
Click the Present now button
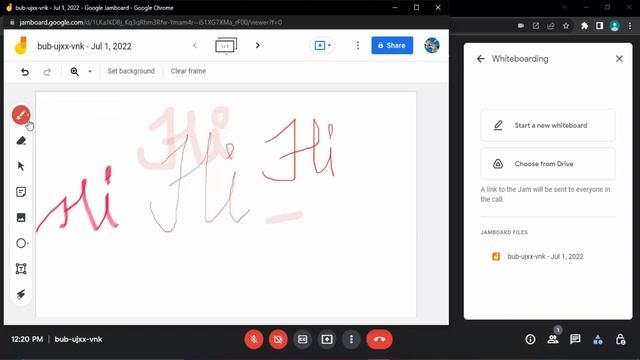[327, 339]
